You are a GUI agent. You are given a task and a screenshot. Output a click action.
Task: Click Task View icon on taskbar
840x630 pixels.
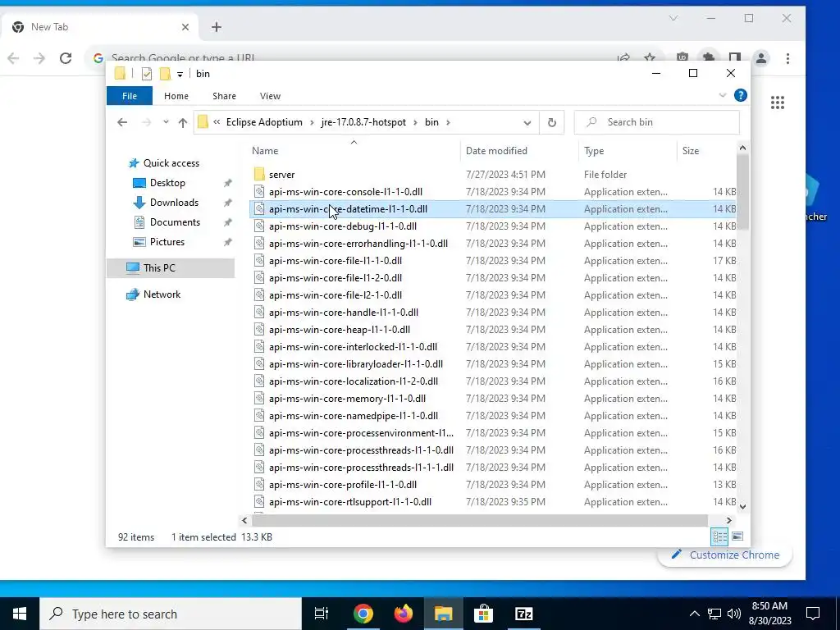[322, 614]
